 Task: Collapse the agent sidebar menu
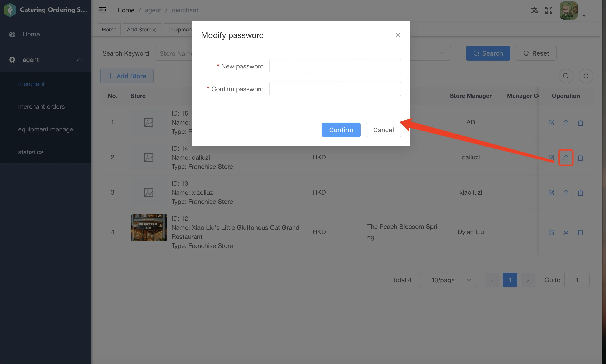coord(45,60)
